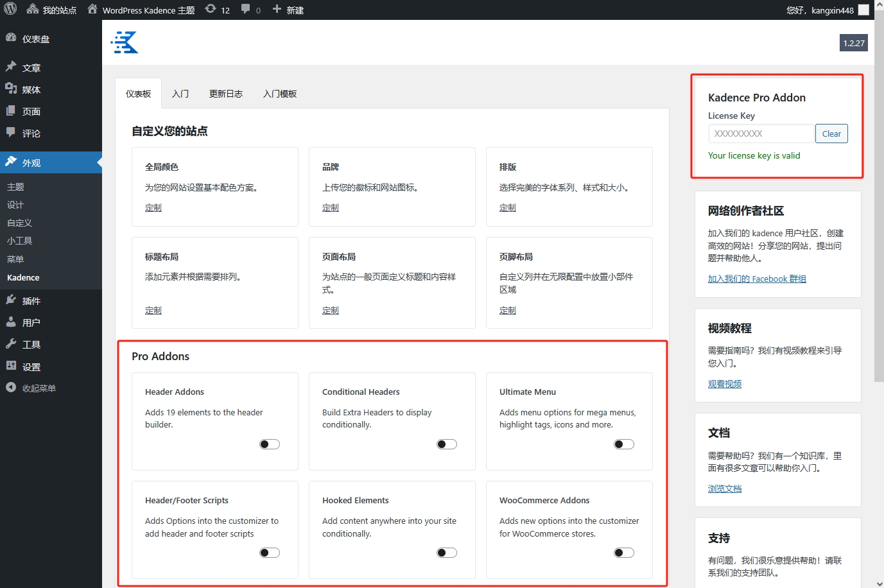The image size is (884, 588).
Task: Click 定制 under 页面布局
Action: point(331,310)
